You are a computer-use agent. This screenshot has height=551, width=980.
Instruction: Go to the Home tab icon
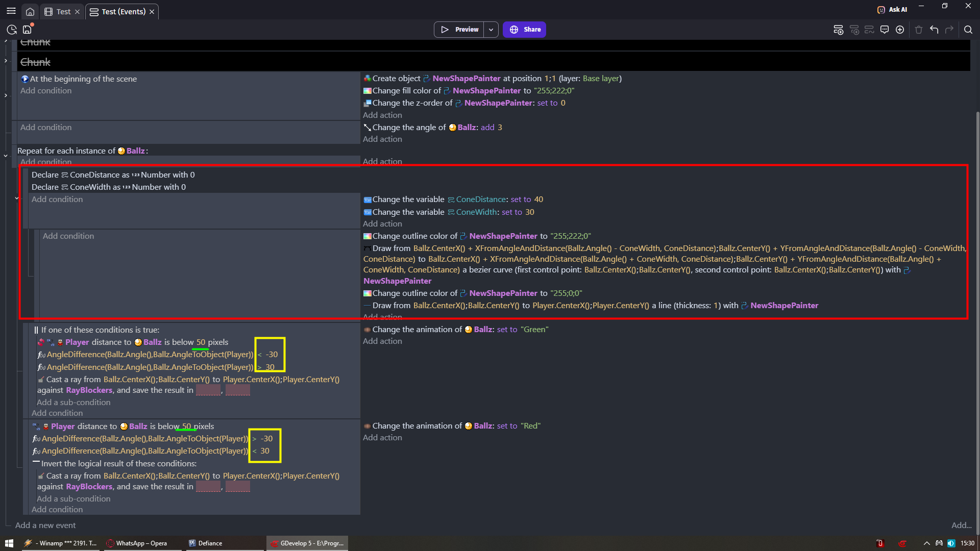coord(30,11)
